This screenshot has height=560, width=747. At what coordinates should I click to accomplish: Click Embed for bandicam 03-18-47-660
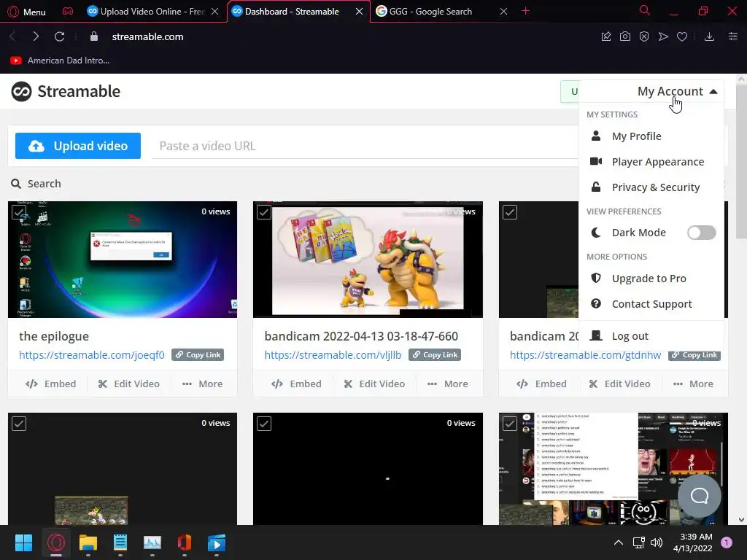[x=296, y=384]
